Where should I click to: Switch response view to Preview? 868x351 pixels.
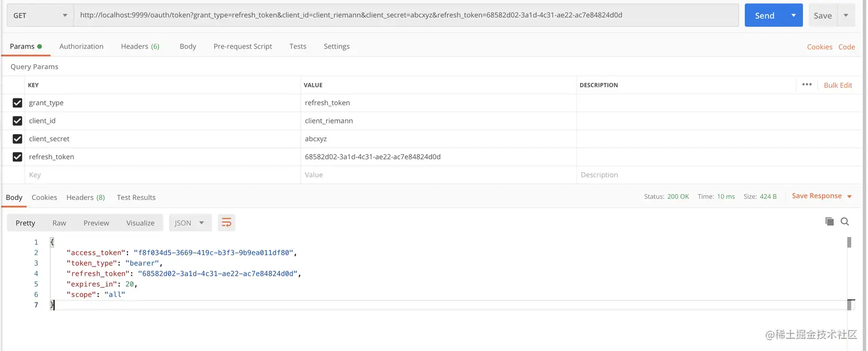click(96, 223)
